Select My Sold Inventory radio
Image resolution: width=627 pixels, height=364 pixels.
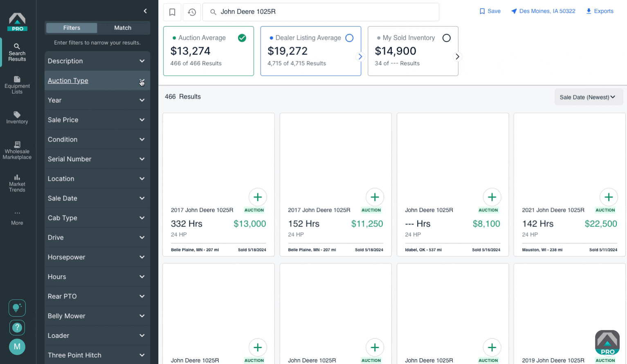pos(447,38)
